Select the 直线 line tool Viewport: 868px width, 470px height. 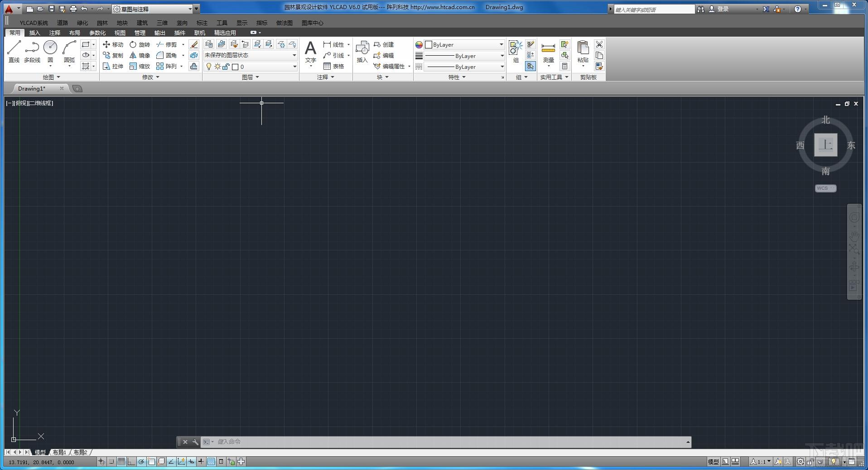(14, 51)
